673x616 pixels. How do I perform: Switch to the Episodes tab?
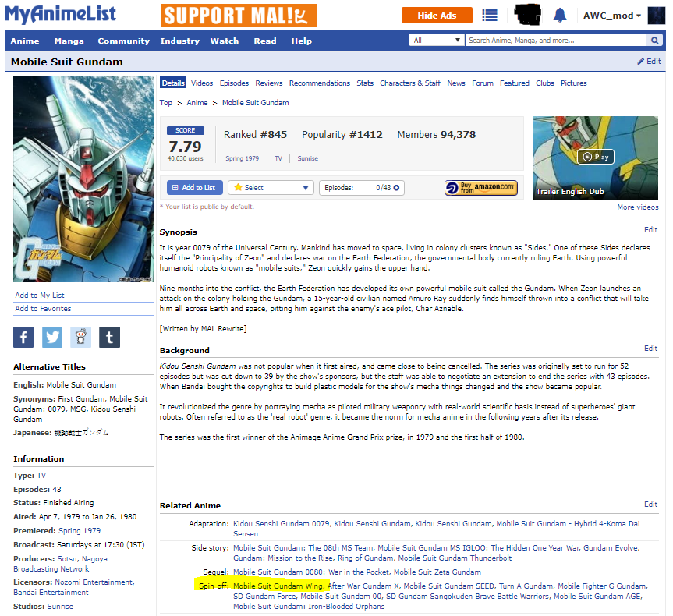234,83
